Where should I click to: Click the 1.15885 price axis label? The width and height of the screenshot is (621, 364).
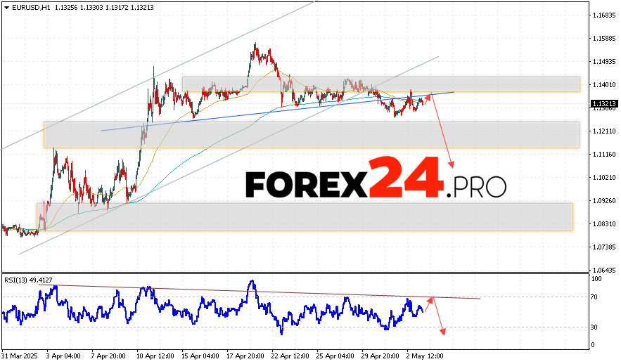(604, 39)
